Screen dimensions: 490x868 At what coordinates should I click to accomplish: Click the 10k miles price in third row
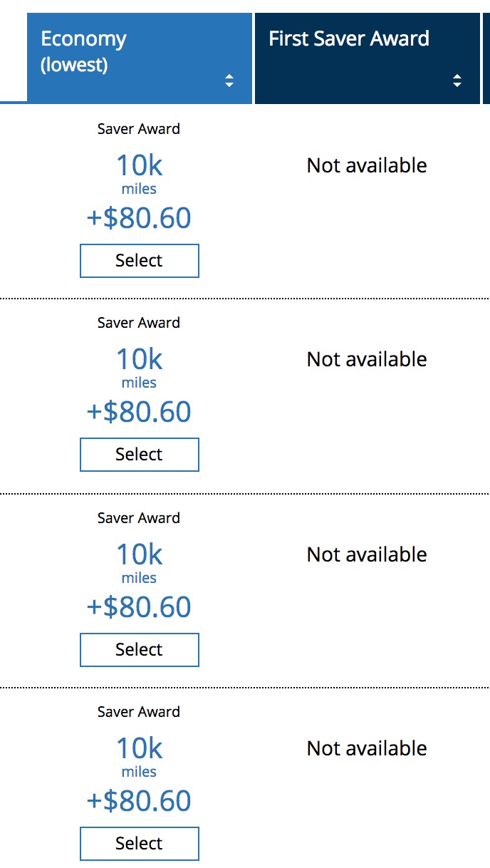point(139,555)
